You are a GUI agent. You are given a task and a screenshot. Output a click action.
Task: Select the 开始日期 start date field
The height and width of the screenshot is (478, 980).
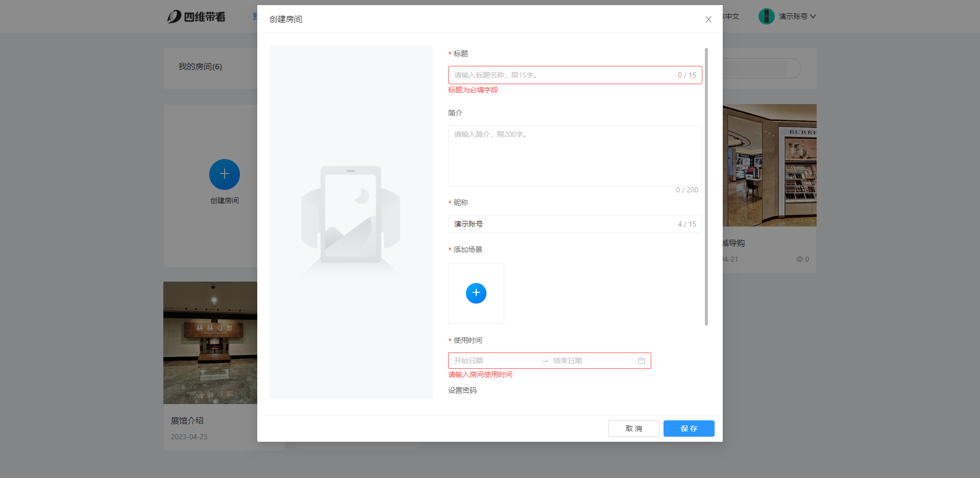tap(493, 361)
